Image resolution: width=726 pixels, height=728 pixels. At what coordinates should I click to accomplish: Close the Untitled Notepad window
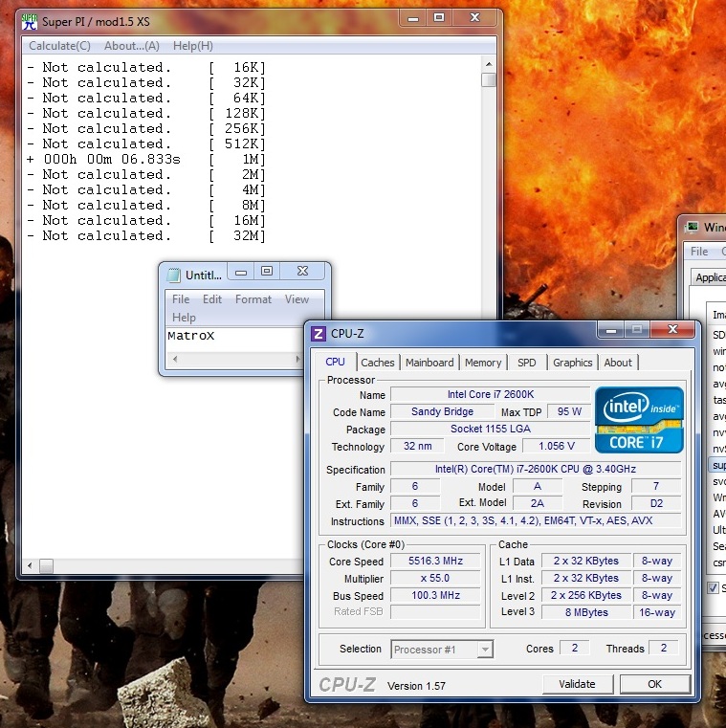point(301,272)
